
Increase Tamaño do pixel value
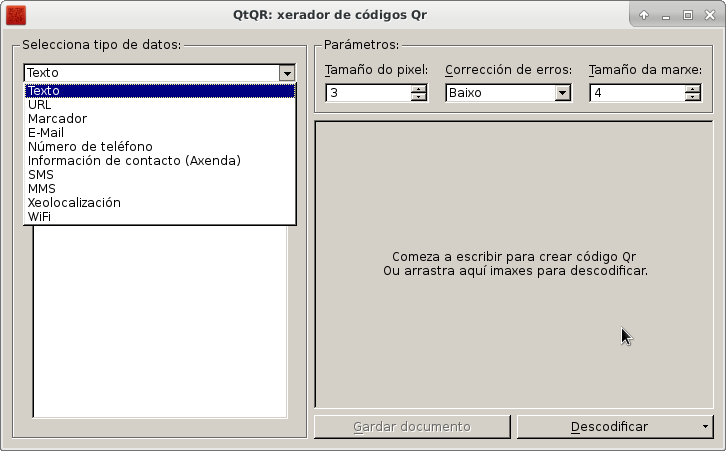tap(418, 89)
